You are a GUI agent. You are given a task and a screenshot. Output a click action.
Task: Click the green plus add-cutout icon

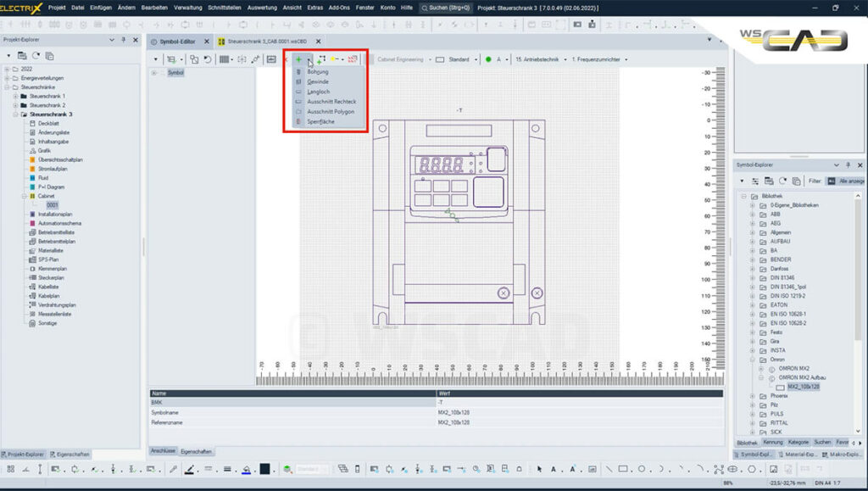pyautogui.click(x=298, y=59)
